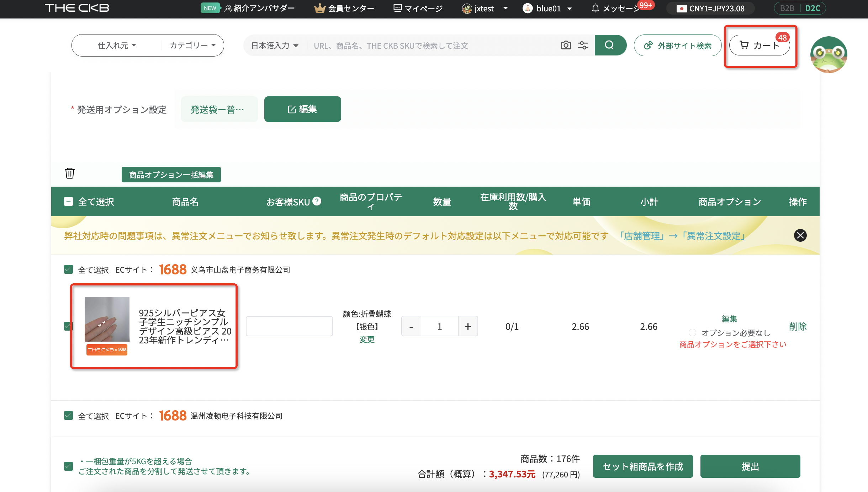This screenshot has height=492, width=868.
Task: Click the green search magnifier button
Action: (x=610, y=45)
